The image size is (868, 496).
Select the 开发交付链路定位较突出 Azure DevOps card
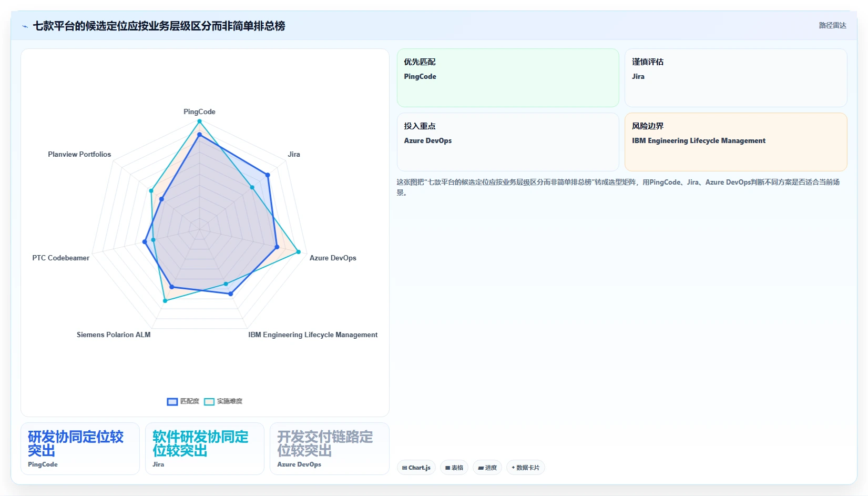coord(329,449)
